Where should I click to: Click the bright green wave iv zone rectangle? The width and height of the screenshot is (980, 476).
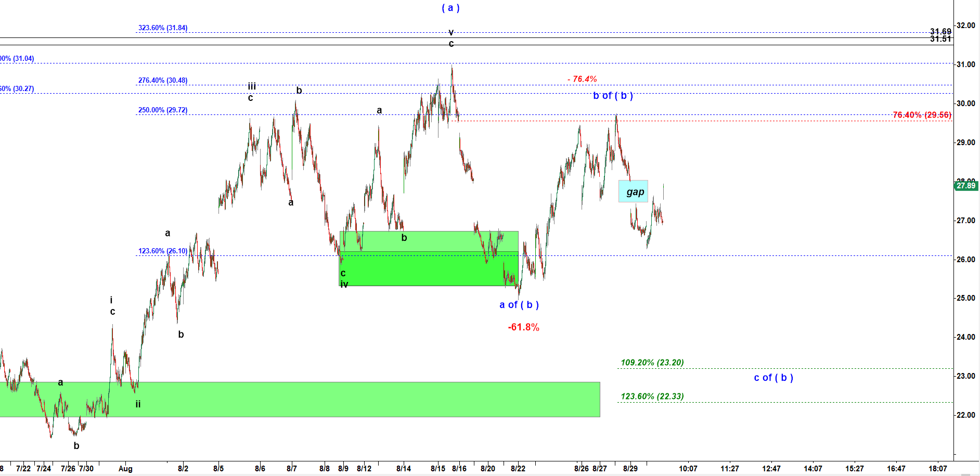pyautogui.click(x=429, y=269)
